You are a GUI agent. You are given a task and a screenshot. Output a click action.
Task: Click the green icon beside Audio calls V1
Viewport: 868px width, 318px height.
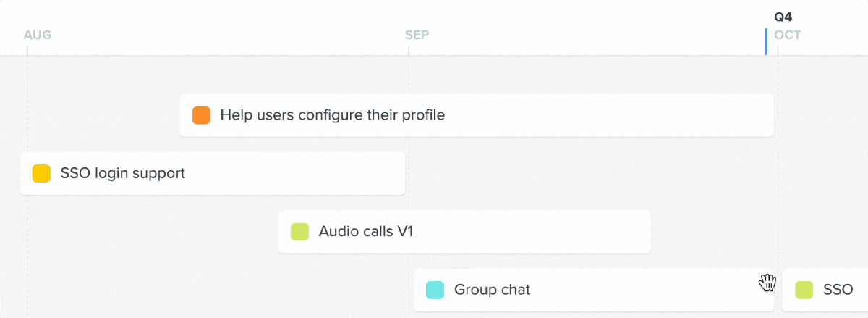click(x=299, y=232)
